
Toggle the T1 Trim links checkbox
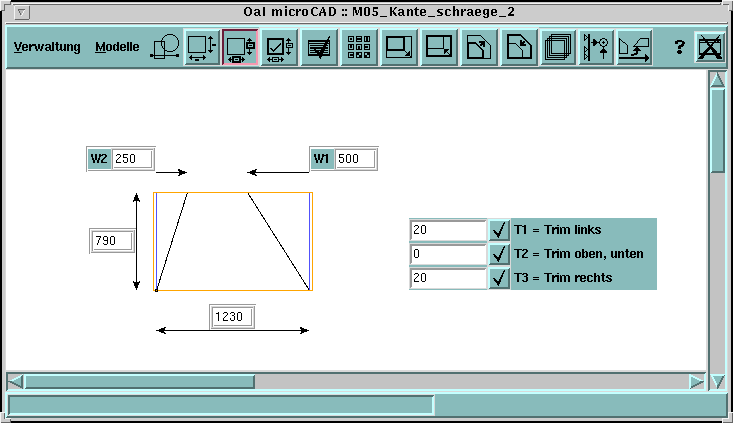[x=499, y=230]
